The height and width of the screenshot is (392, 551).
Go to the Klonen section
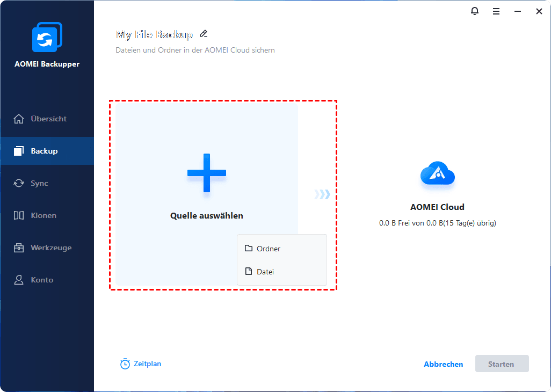point(44,215)
